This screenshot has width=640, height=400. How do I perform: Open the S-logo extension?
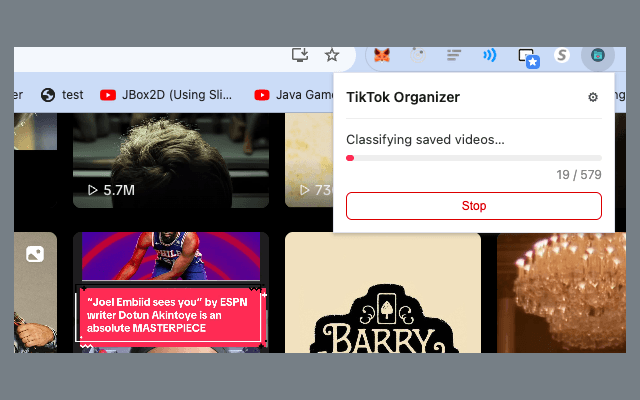pos(562,55)
